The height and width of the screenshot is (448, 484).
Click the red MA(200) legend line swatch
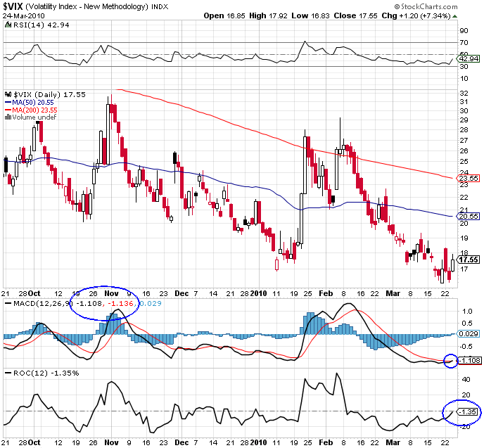[8, 110]
